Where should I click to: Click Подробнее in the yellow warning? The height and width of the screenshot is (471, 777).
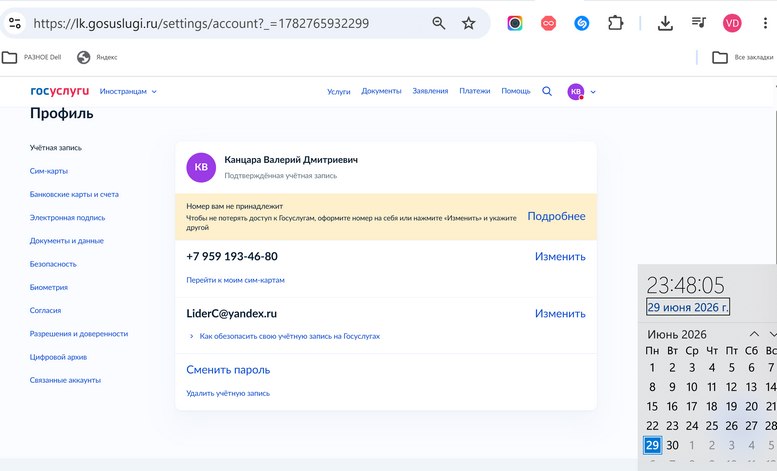pyautogui.click(x=556, y=217)
